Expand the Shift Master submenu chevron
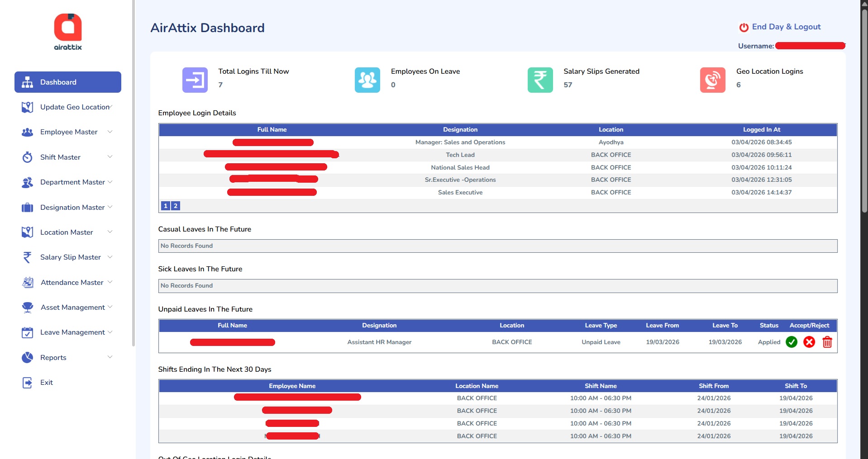The height and width of the screenshot is (459, 868). coord(110,157)
